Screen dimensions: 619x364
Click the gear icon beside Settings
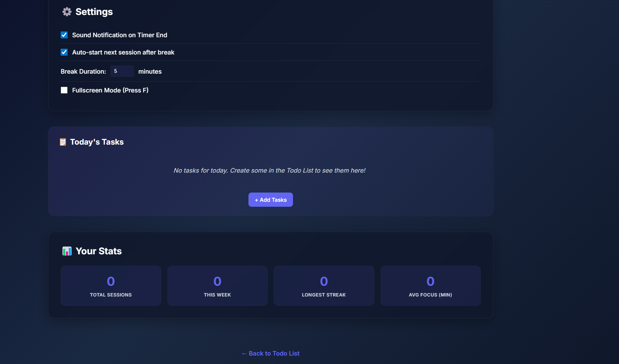(67, 12)
